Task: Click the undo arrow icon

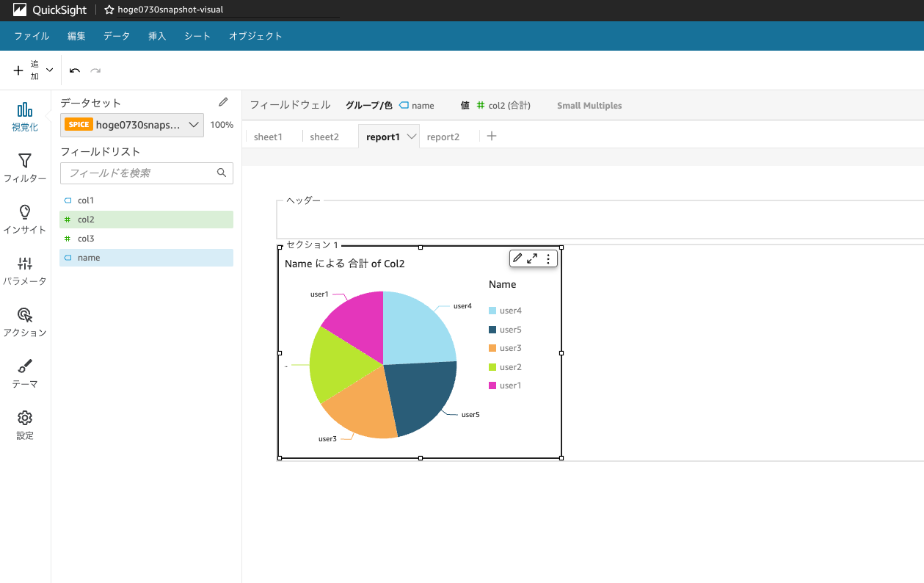Action: click(73, 70)
